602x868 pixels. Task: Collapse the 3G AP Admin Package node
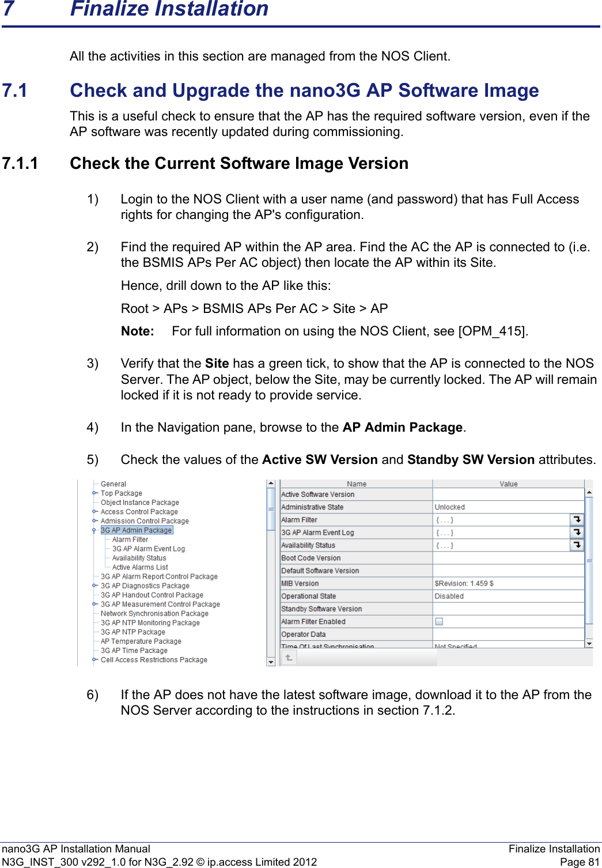(95, 530)
